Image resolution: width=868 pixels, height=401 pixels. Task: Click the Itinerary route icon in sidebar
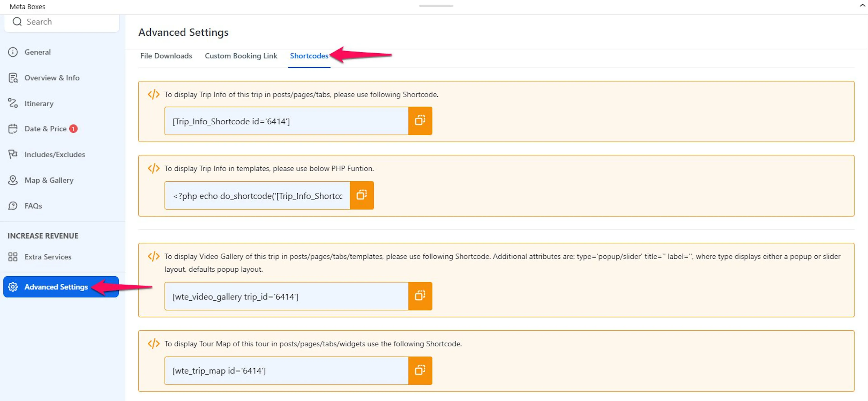tap(13, 103)
